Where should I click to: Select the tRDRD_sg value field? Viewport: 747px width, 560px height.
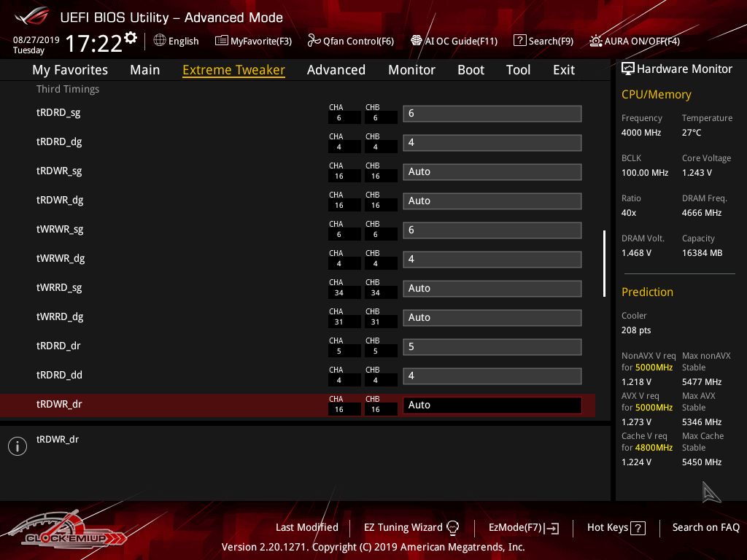pos(492,114)
